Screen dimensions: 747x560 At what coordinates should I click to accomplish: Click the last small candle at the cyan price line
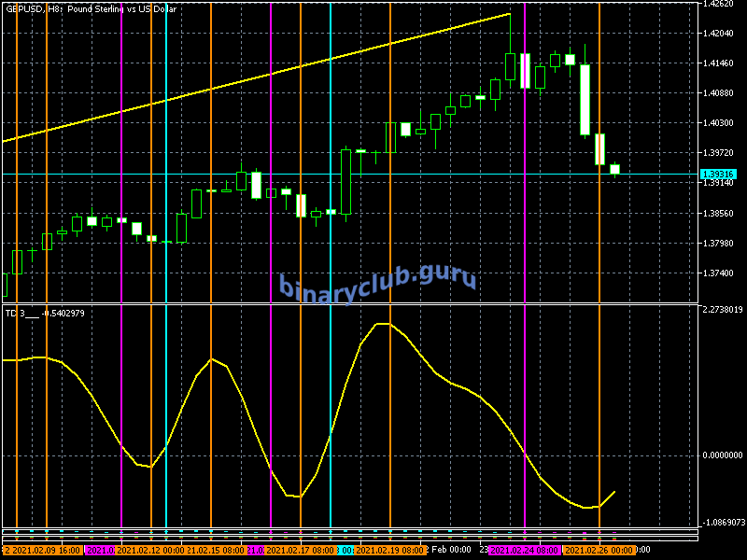click(614, 169)
